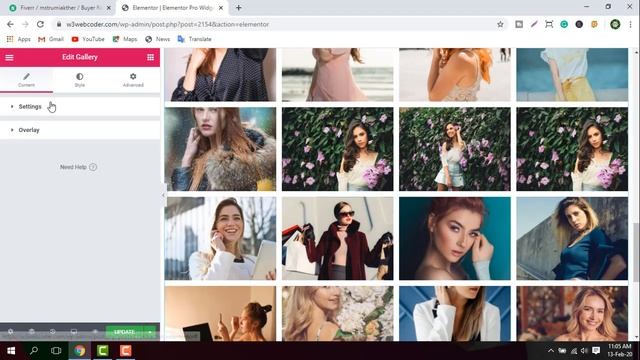Click full-body woman photo among purple flowers

click(455, 149)
